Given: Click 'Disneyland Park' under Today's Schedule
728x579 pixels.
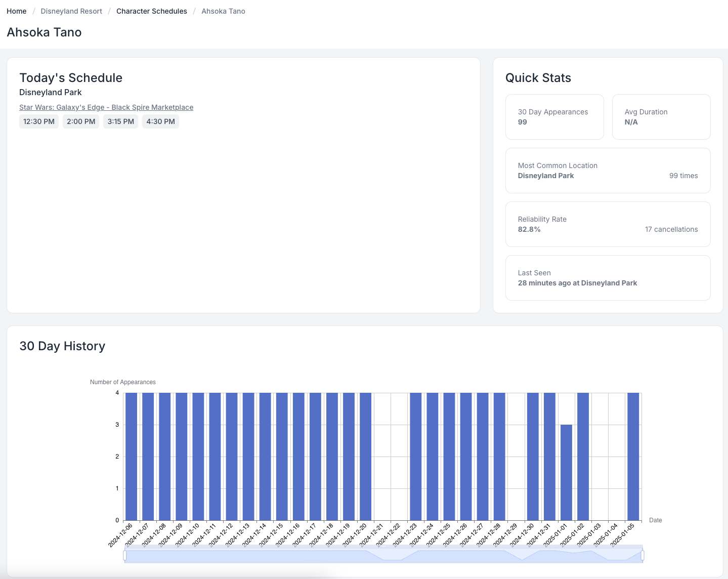Looking at the screenshot, I should (x=51, y=92).
